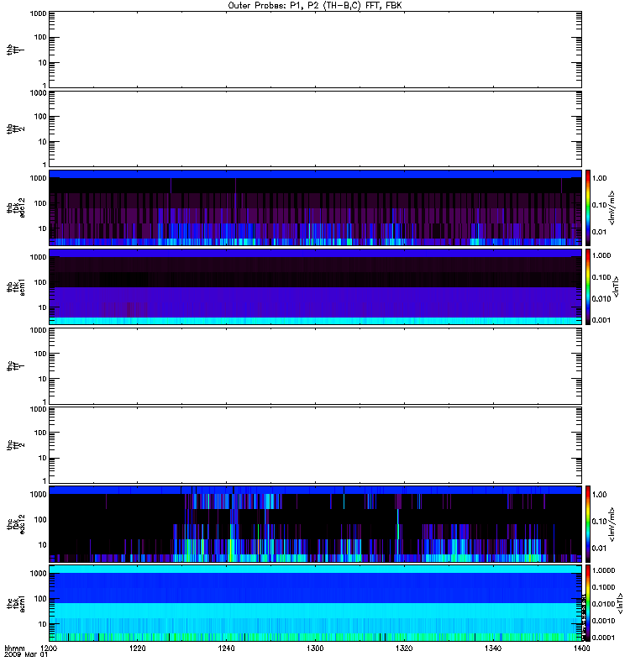This screenshot has width=630, height=672.
Task: Select the empty thc fff 2 plot panel
Action: tap(315, 445)
